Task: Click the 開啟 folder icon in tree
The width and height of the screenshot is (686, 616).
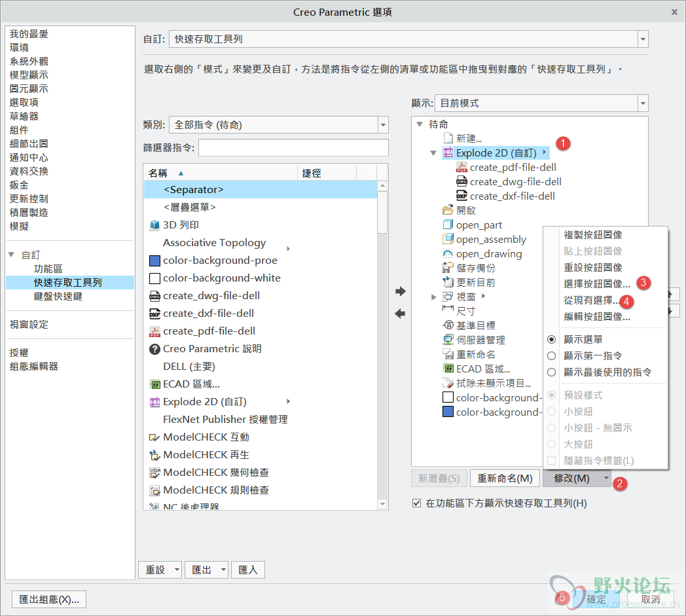Action: pyautogui.click(x=448, y=210)
